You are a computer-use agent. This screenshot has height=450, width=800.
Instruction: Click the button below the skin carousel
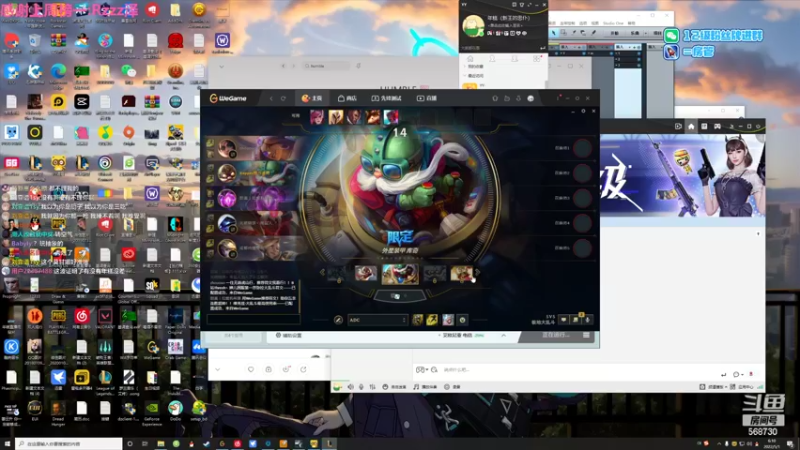pyautogui.click(x=400, y=296)
